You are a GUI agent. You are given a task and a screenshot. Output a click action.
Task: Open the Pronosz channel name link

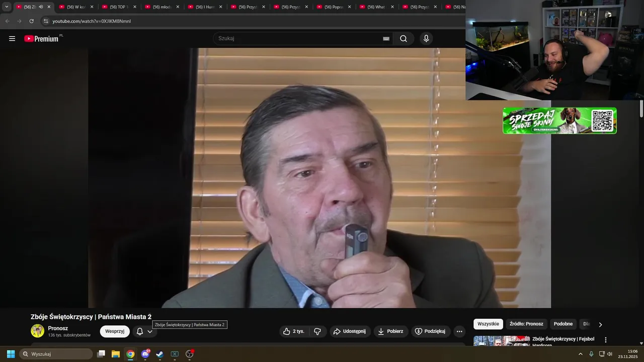tap(58, 328)
